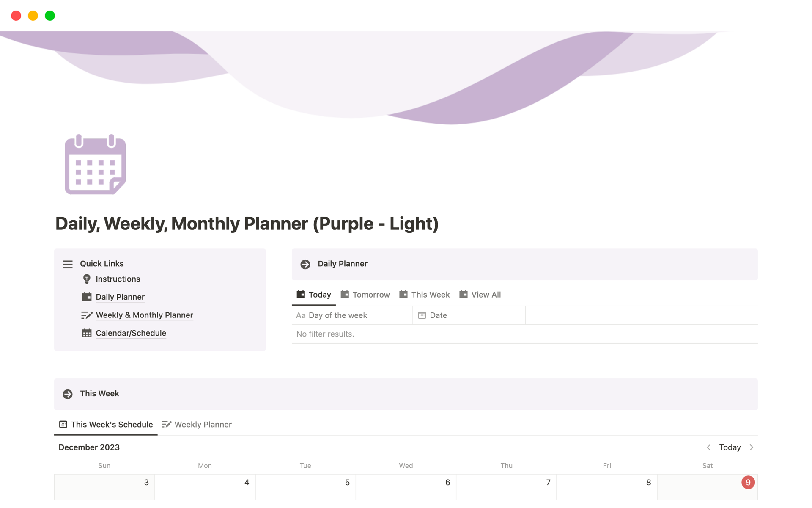Click the hamburger menu icon in Quick Links
Viewport: 812px width, 508px height.
[69, 263]
